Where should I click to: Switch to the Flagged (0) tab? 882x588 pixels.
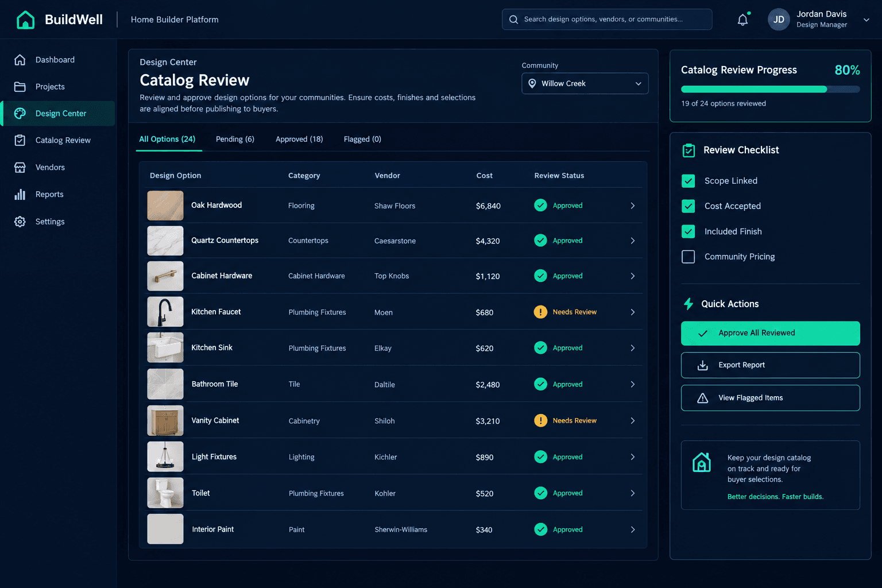(x=362, y=139)
